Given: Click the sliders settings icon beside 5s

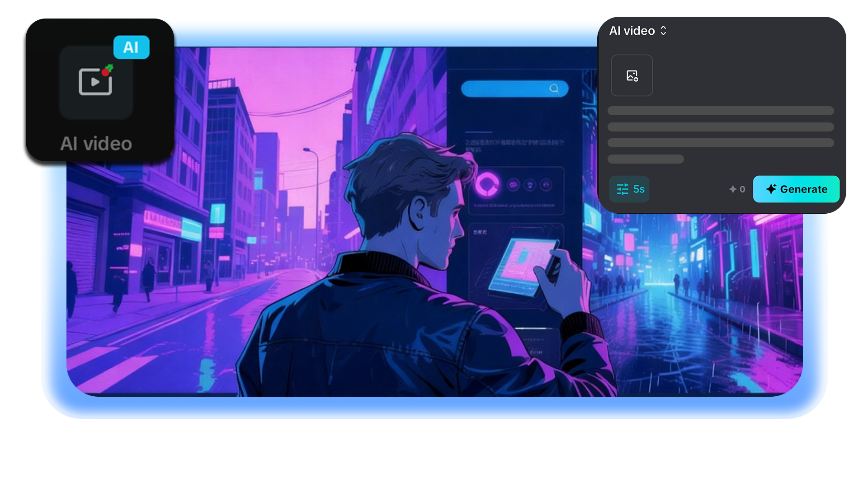Looking at the screenshot, I should click(x=623, y=189).
